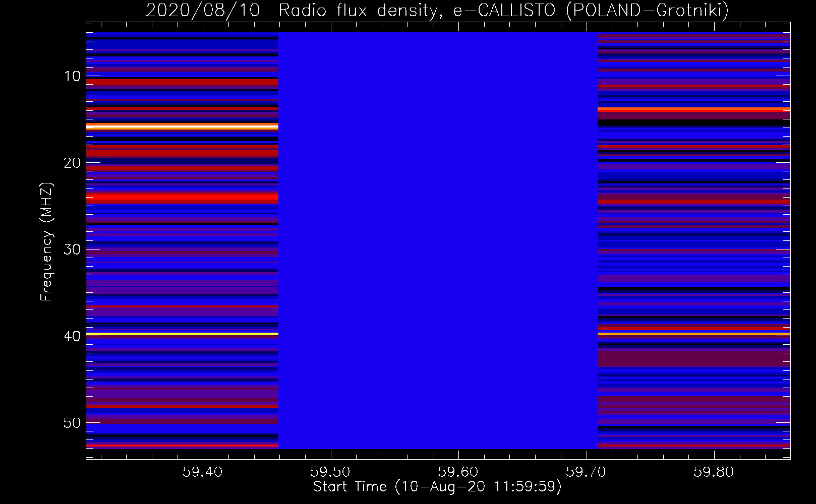Click the time tick label '59.80'
Screen dimensions: 816x504
pyautogui.click(x=714, y=472)
